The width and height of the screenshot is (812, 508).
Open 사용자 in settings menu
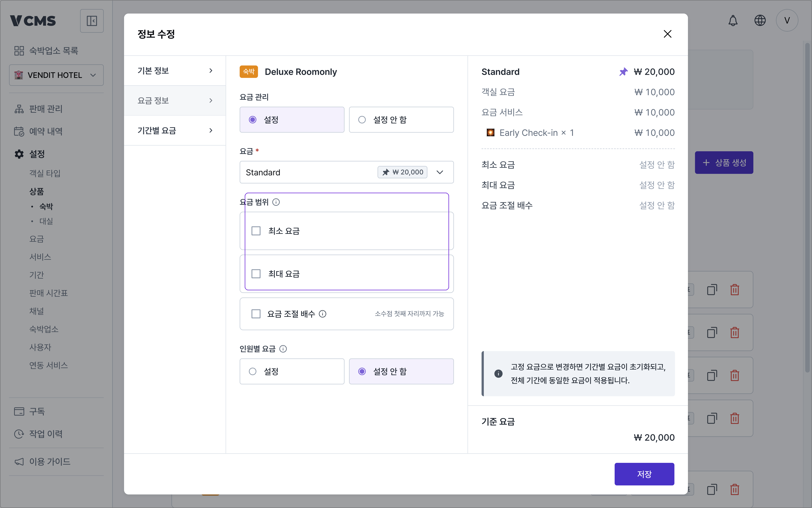click(x=40, y=347)
